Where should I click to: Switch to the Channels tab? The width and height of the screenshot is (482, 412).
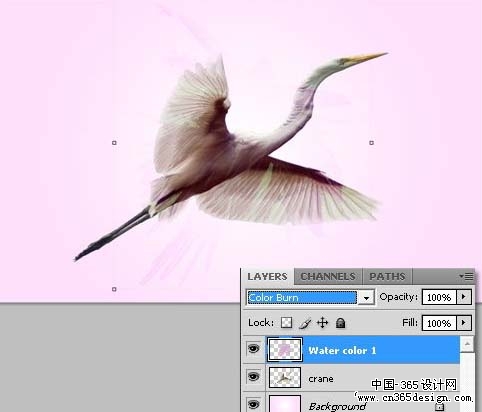pyautogui.click(x=328, y=276)
